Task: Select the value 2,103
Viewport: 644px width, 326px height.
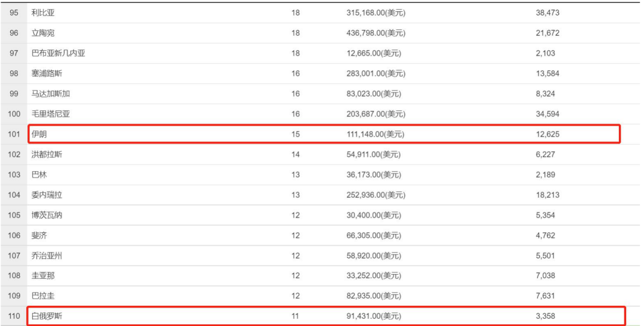Action: tap(546, 54)
